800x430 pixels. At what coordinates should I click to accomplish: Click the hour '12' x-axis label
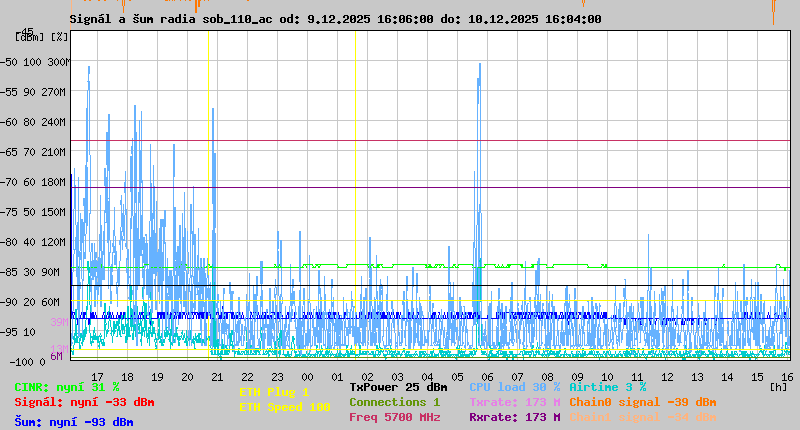tap(667, 377)
